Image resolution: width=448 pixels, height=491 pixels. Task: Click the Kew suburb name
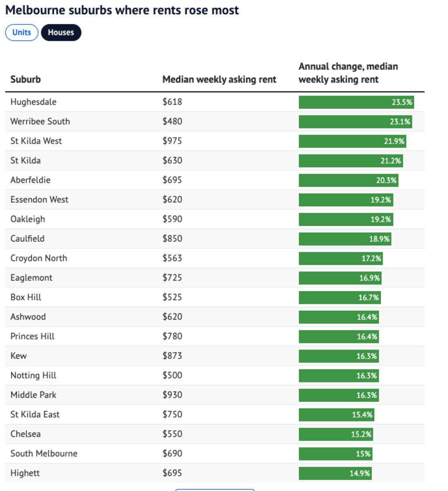[18, 356]
